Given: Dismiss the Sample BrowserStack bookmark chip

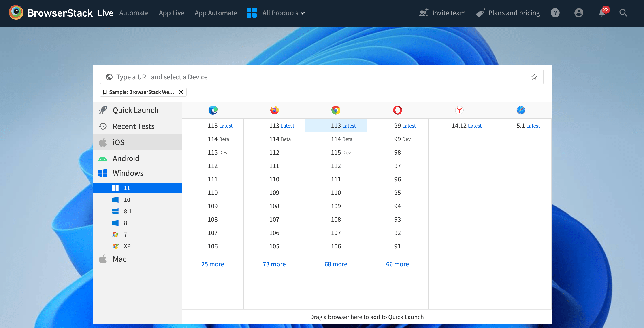Looking at the screenshot, I should [x=181, y=92].
